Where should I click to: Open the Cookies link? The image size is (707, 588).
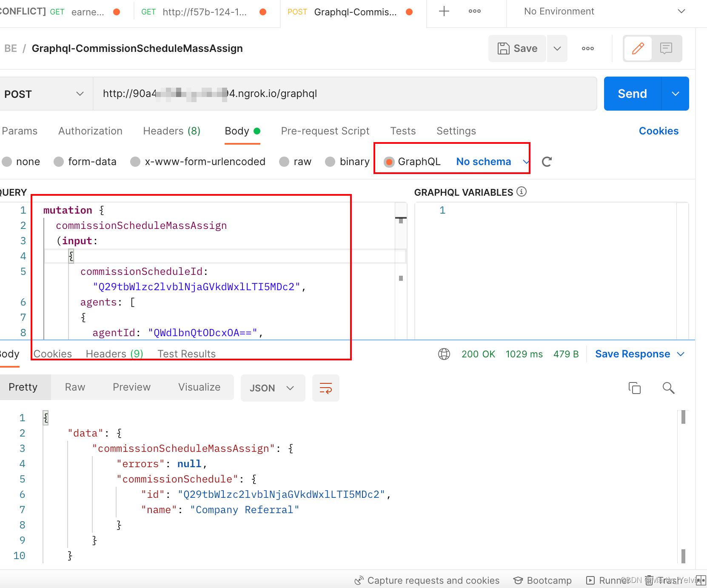(659, 131)
